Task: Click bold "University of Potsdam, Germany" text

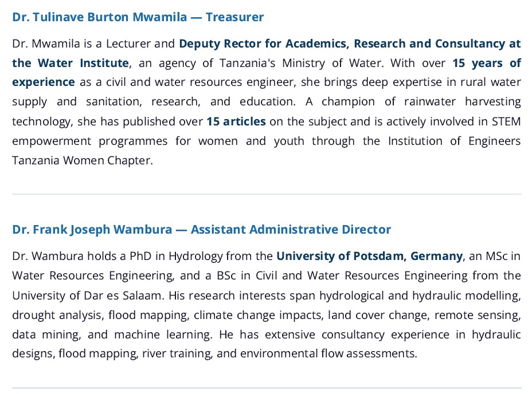Action: [x=369, y=256]
